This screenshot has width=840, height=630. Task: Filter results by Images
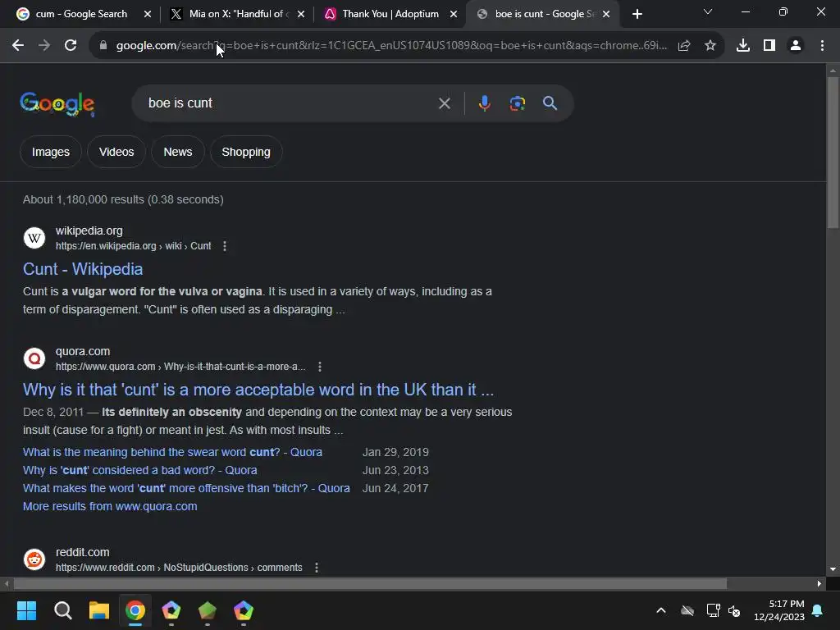[x=51, y=152]
